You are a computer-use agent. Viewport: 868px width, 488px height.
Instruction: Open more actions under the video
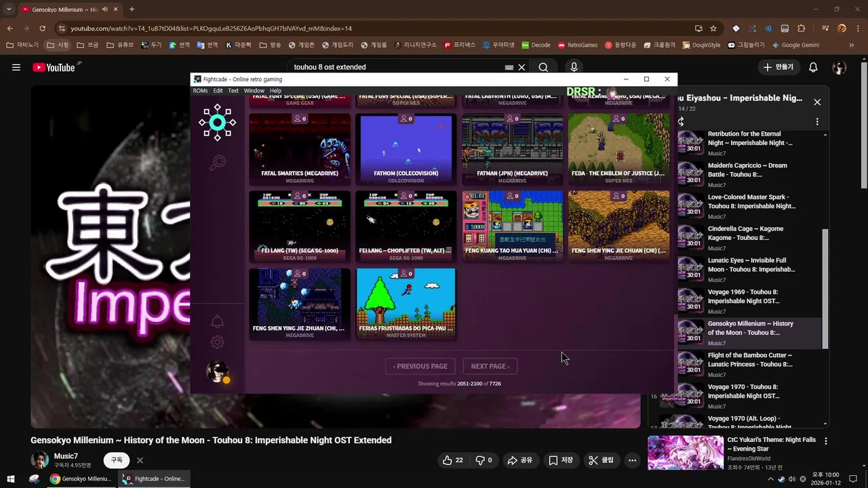point(632,460)
